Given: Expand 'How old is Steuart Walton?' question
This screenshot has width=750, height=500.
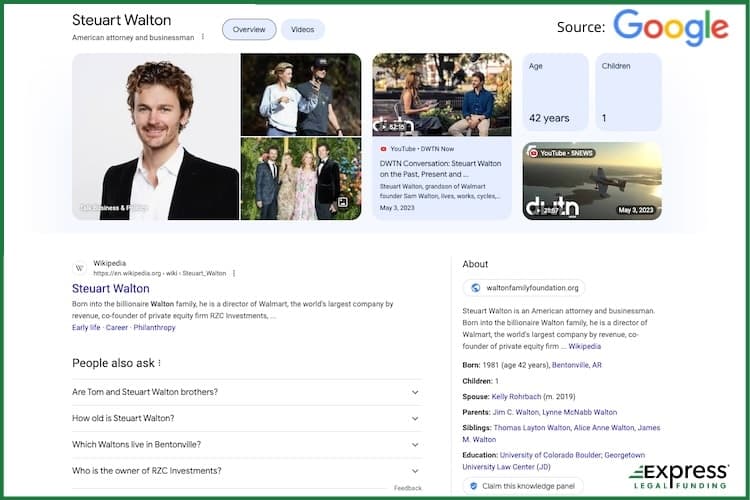Looking at the screenshot, I should [x=415, y=418].
